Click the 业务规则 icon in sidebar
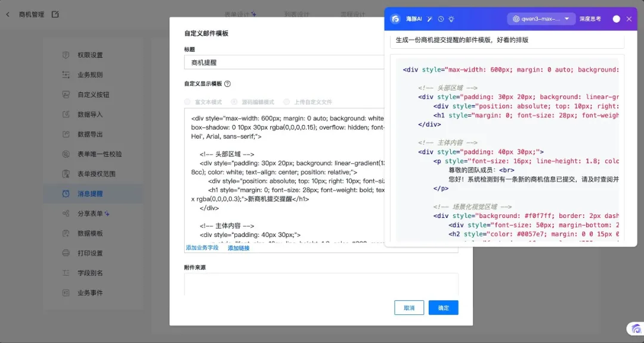Screen dimensions: 644x343 (x=66, y=74)
